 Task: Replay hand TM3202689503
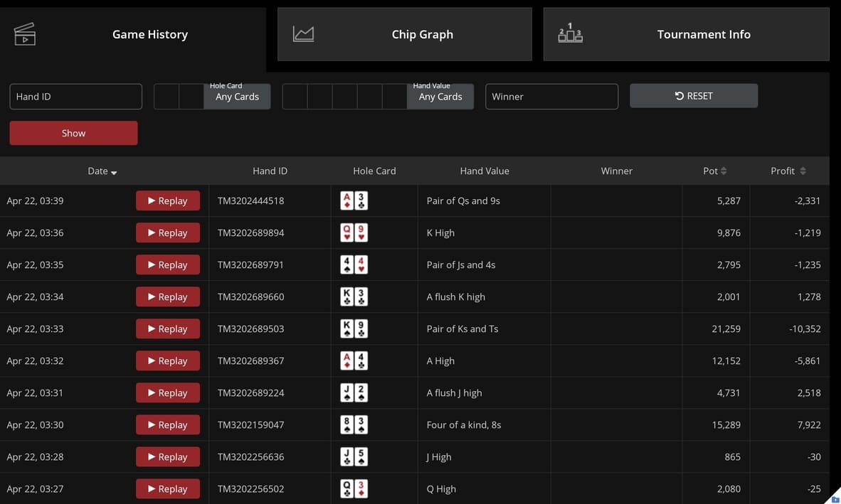[x=168, y=328]
